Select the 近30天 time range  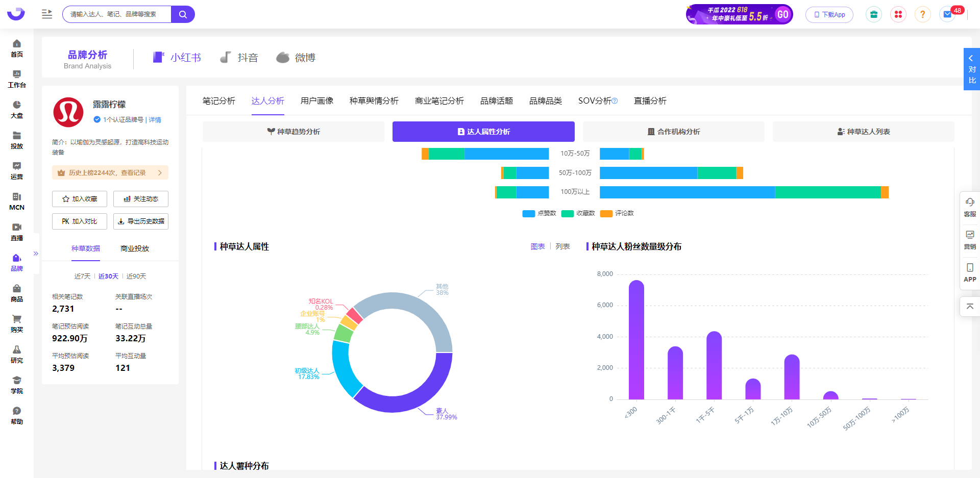point(108,276)
